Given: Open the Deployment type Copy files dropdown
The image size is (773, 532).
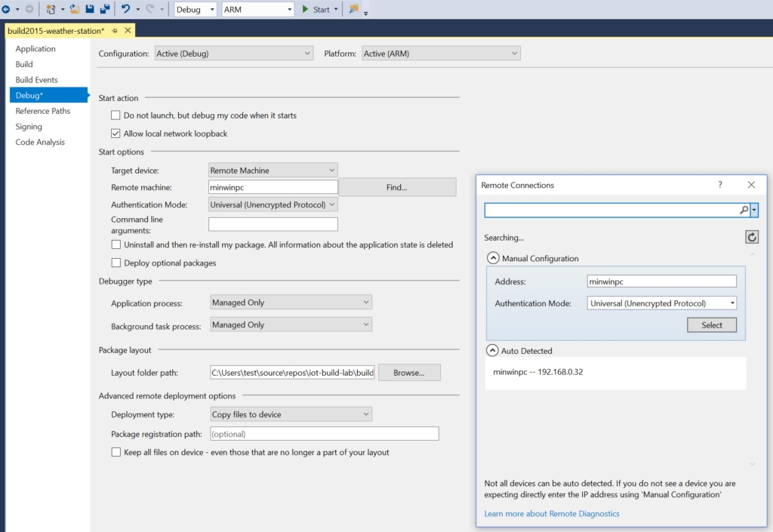Looking at the screenshot, I should point(291,414).
